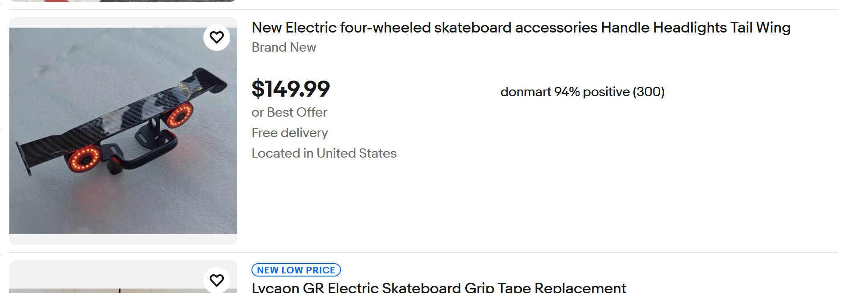Image resolution: width=868 pixels, height=293 pixels.
Task: Click the donmart seller name
Action: coord(526,92)
